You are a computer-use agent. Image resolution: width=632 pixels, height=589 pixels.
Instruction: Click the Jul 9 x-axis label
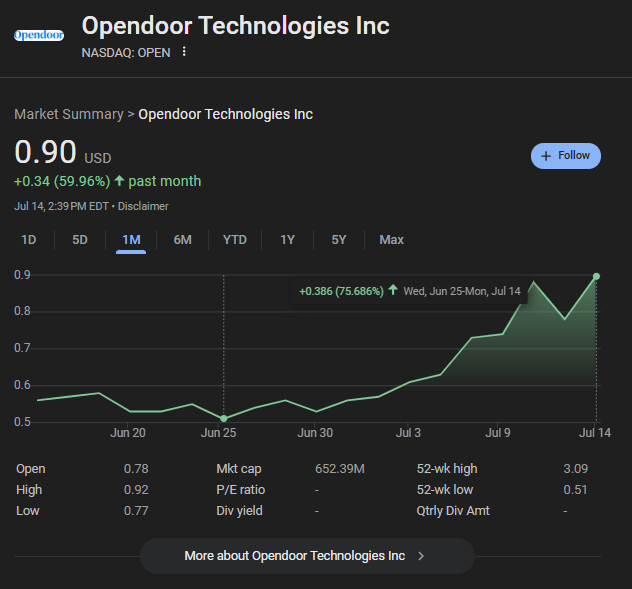click(498, 433)
